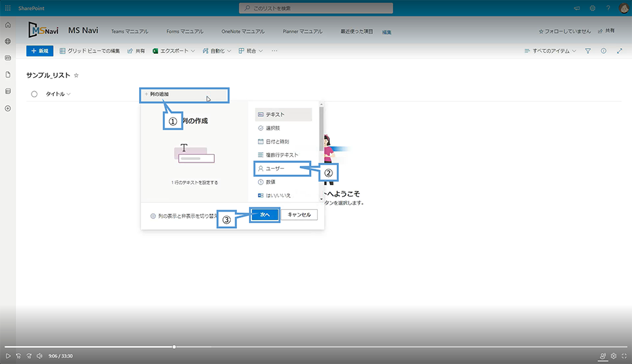Select ユーザー column type
Viewport: 632px width, 364px height.
click(283, 169)
